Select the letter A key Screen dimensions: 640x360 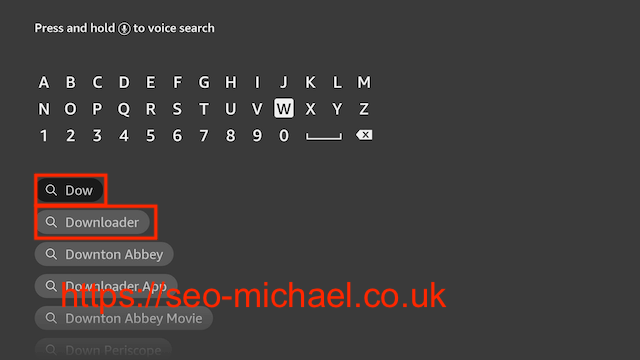pos(44,82)
